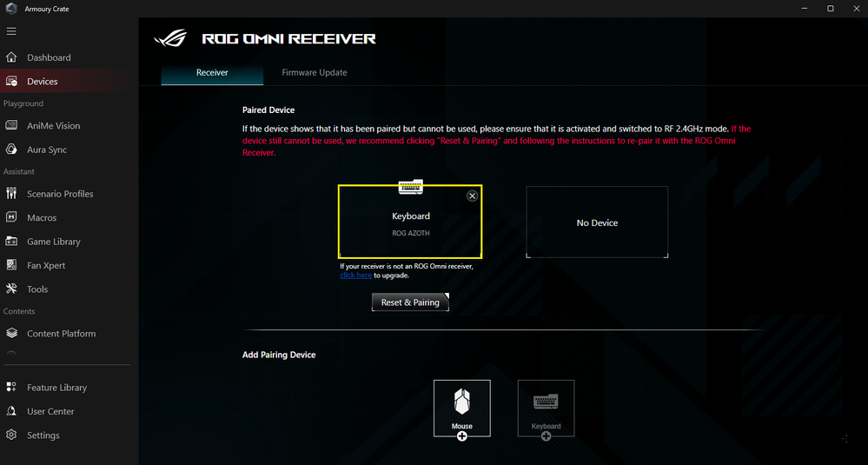The height and width of the screenshot is (465, 868).
Task: Click the Dashboard home icon
Action: tap(11, 57)
